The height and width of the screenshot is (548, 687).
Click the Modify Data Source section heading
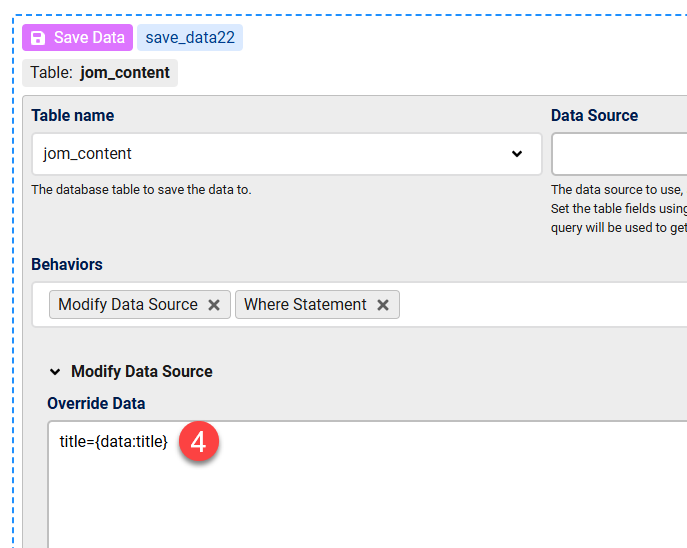click(x=141, y=372)
